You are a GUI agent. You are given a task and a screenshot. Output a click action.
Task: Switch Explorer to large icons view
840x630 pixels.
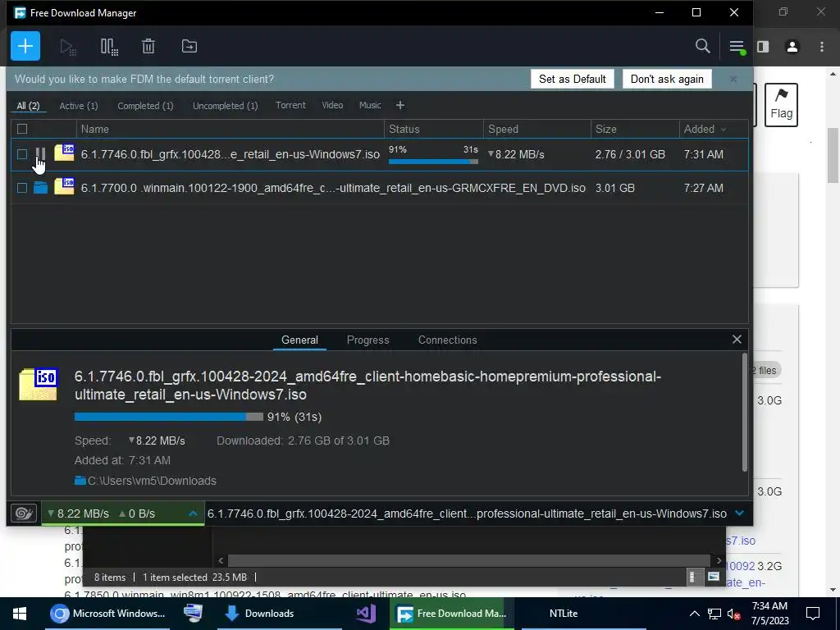[x=714, y=577]
